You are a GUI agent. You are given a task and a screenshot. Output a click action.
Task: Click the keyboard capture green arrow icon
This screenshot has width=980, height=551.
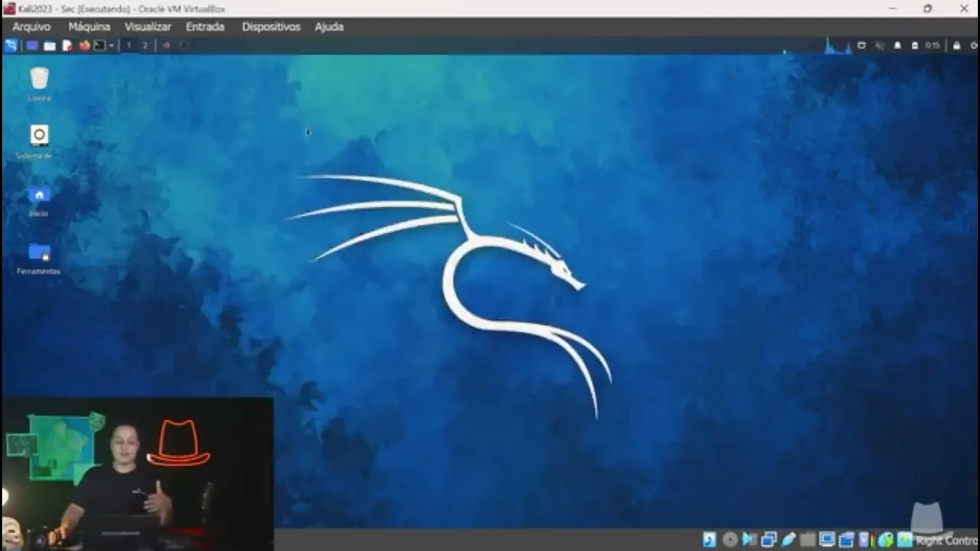point(906,540)
